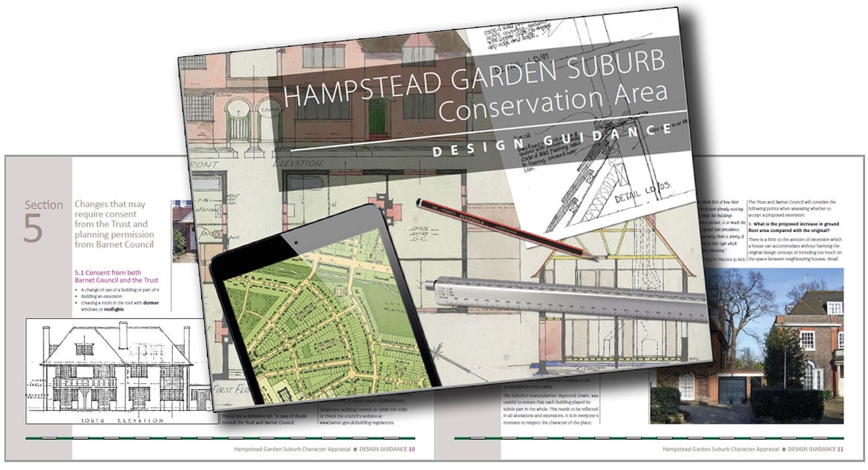This screenshot has width=868, height=470.
Task: Click the "There is a limit to the amount" paragraph
Action: click(x=795, y=249)
